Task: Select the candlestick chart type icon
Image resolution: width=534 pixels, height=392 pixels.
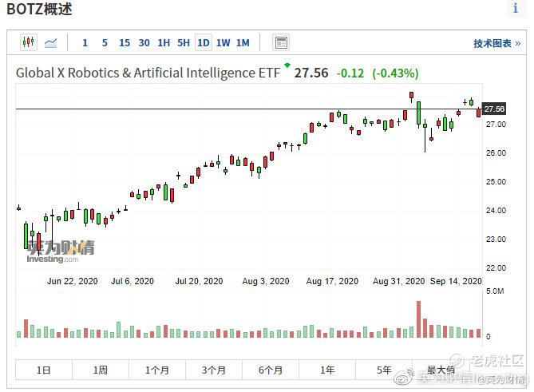Action: point(29,42)
